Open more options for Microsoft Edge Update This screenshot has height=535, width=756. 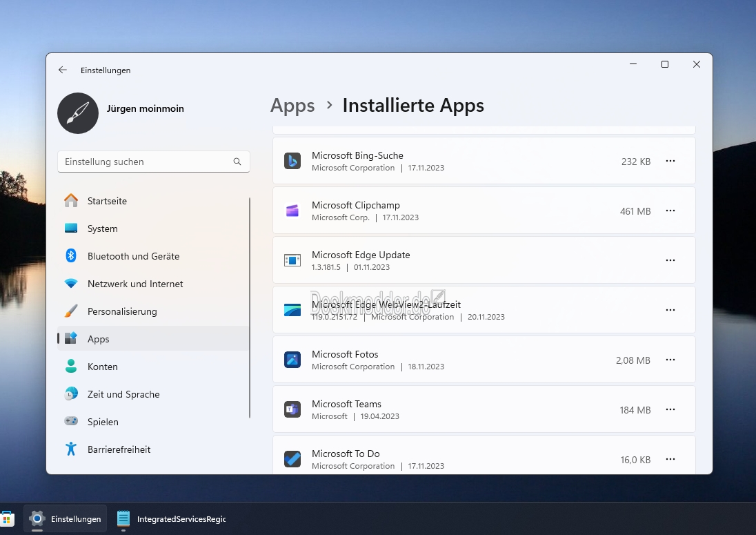670,260
